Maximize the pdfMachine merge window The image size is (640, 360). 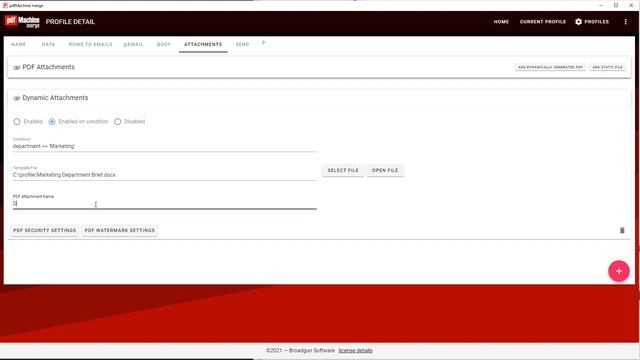click(616, 5)
